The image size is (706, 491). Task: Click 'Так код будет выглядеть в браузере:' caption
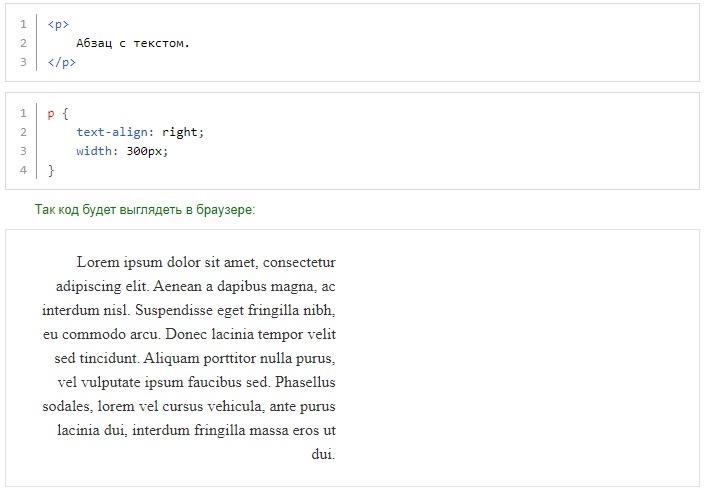coord(145,209)
